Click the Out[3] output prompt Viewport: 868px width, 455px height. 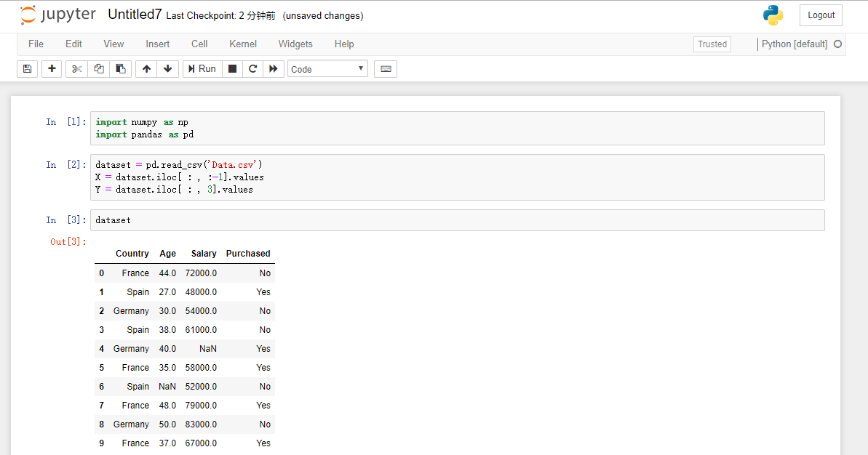point(68,241)
